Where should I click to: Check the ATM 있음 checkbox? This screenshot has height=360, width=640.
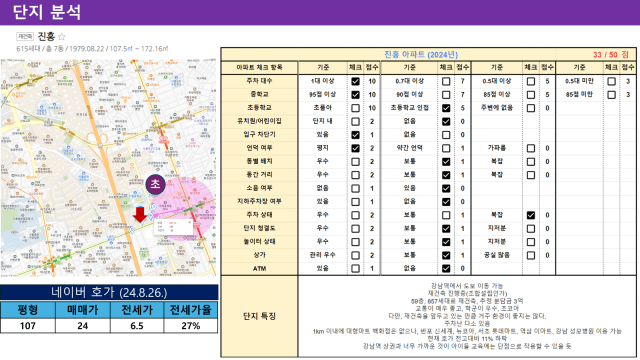356,269
